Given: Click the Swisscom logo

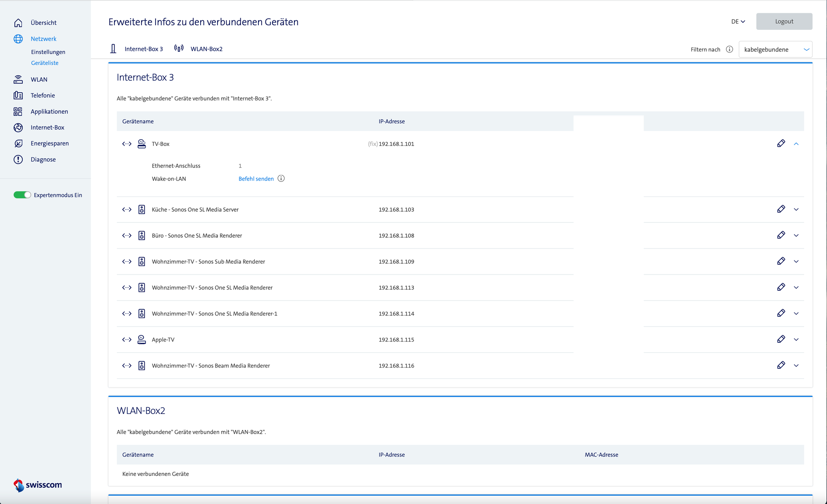Looking at the screenshot, I should pyautogui.click(x=38, y=485).
